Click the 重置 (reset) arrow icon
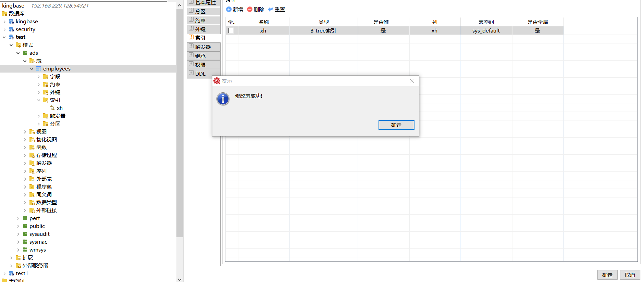This screenshot has height=282, width=644. pos(271,9)
